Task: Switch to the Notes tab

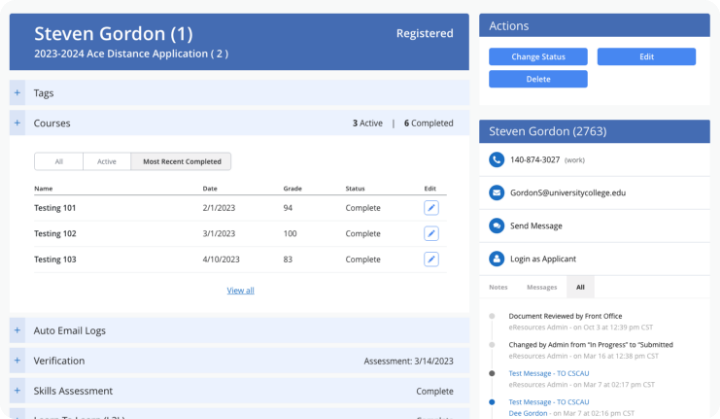Action: pos(498,287)
